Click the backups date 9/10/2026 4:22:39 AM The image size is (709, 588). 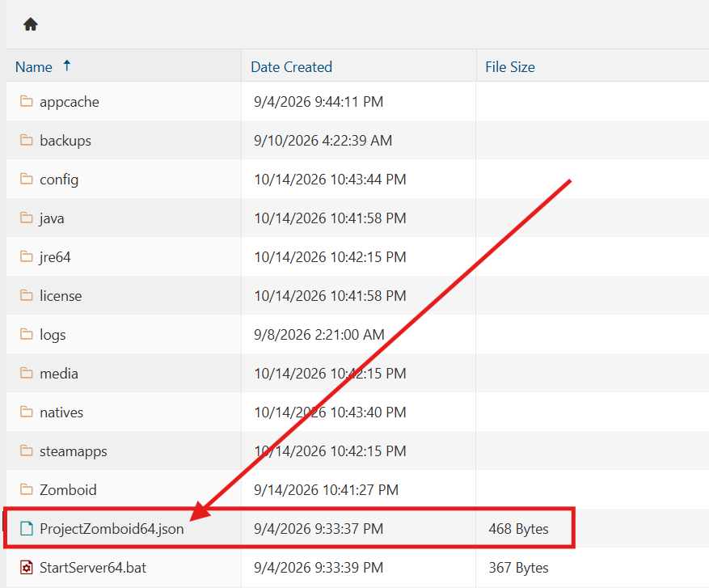pos(323,141)
